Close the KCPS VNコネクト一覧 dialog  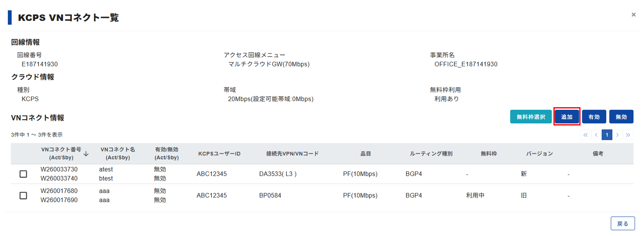633,15
